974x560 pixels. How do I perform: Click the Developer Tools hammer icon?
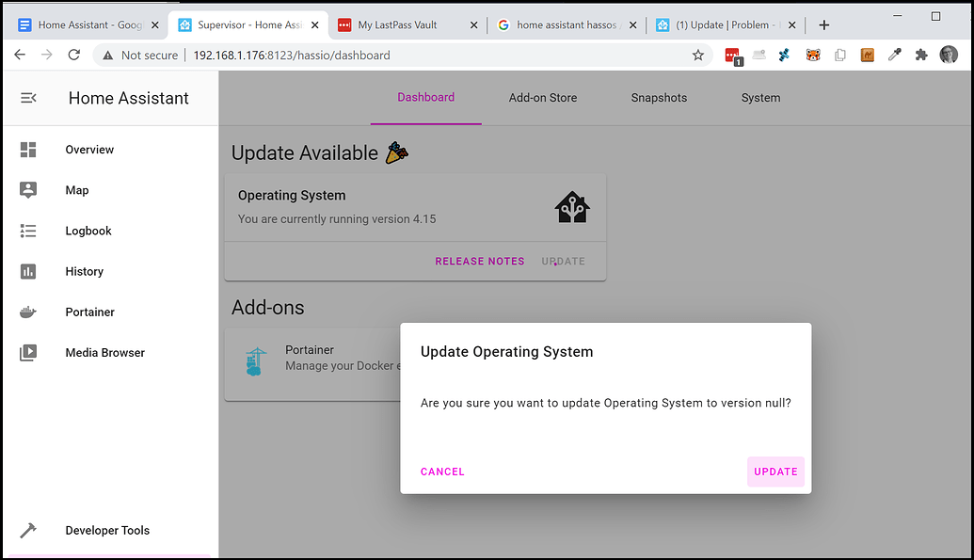pyautogui.click(x=28, y=530)
